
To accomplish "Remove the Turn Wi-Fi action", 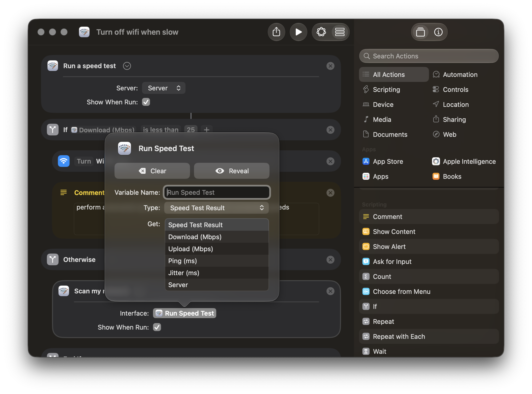I will pyautogui.click(x=330, y=161).
